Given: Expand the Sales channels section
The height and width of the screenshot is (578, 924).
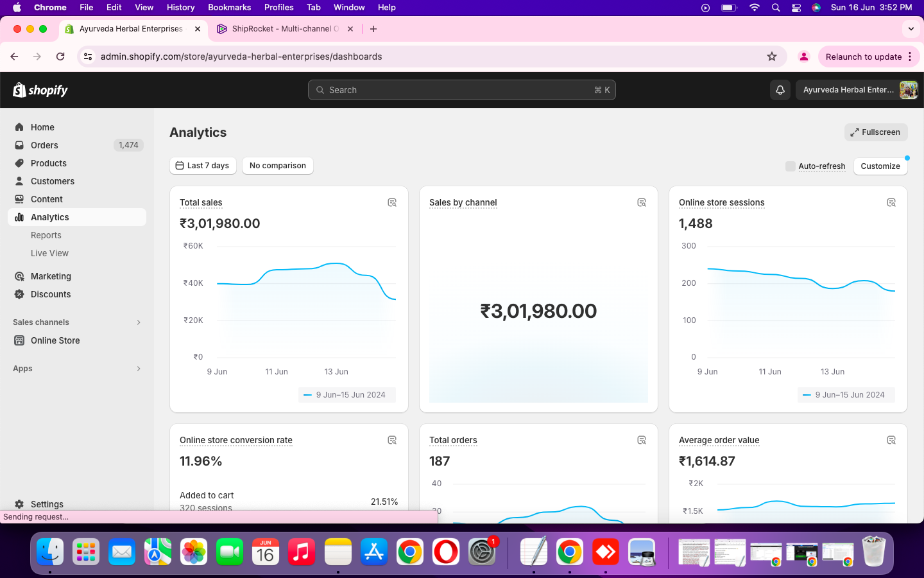Looking at the screenshot, I should [139, 322].
